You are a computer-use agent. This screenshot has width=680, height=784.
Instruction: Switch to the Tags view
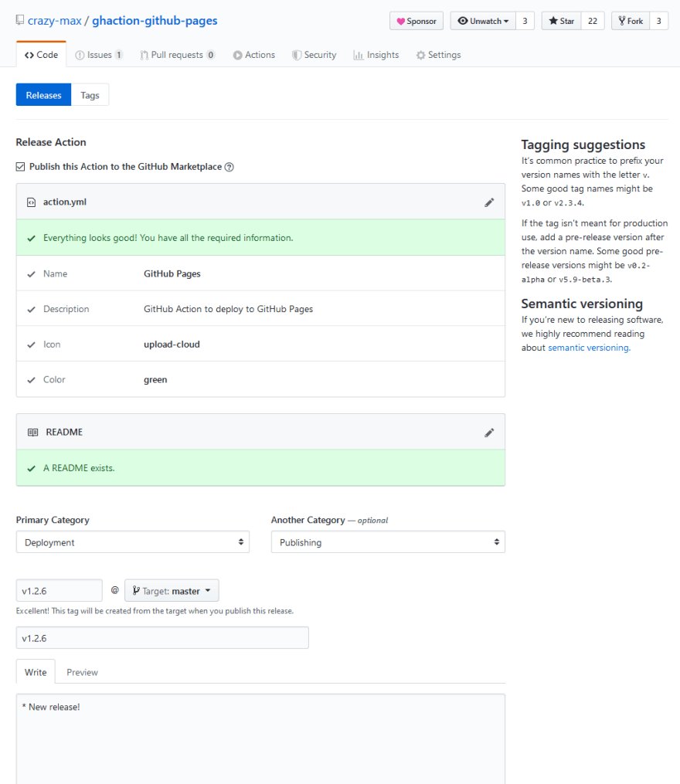click(x=90, y=95)
